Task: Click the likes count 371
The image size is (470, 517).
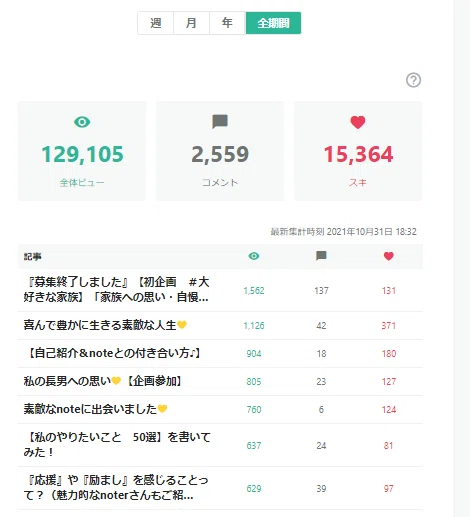Action: pos(389,326)
